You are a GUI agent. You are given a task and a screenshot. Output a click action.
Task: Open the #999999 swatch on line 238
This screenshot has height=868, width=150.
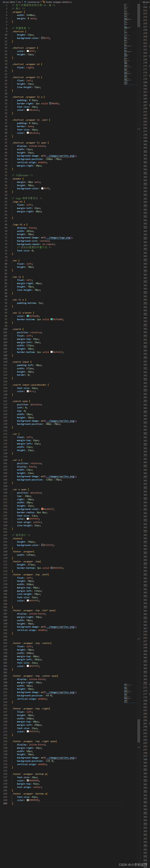(x=28, y=780)
